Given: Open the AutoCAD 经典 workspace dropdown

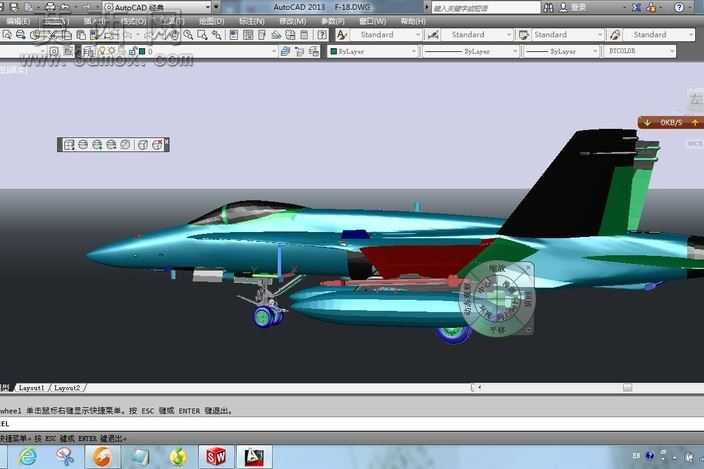Looking at the screenshot, I should pyautogui.click(x=157, y=7).
